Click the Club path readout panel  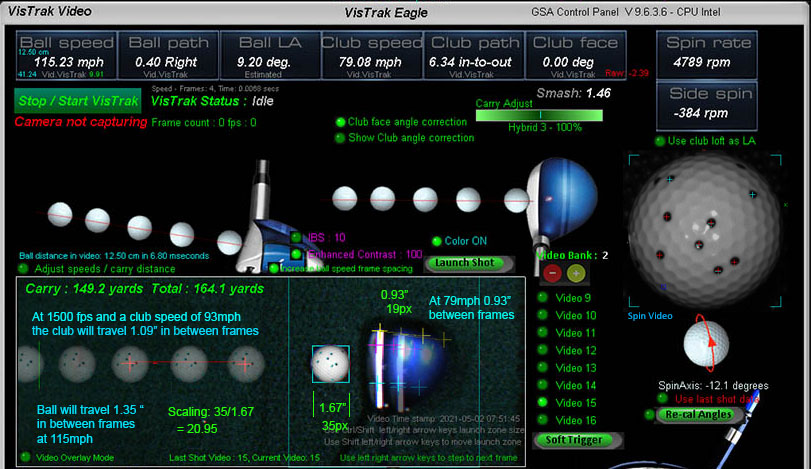click(x=474, y=55)
